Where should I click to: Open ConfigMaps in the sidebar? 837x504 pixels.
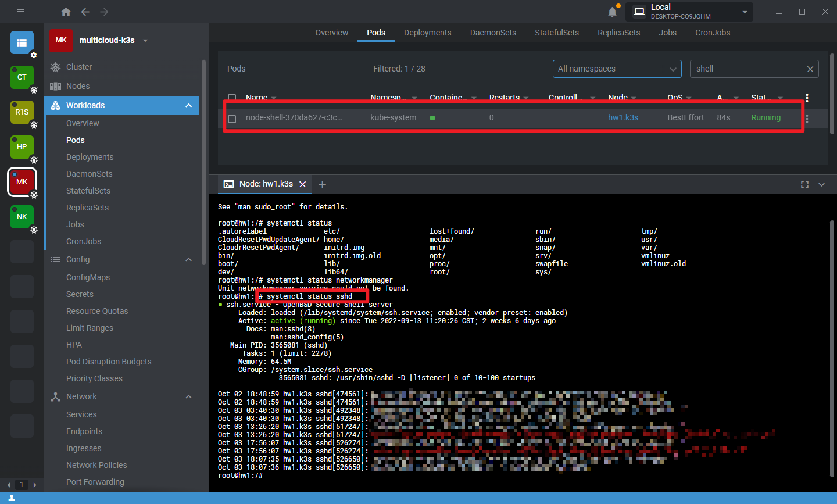coord(88,277)
